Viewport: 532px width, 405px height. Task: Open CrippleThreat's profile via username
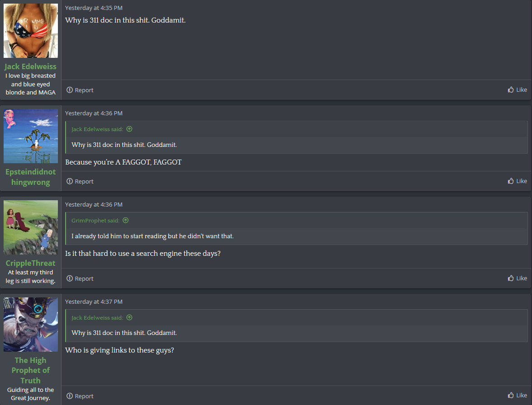31,263
